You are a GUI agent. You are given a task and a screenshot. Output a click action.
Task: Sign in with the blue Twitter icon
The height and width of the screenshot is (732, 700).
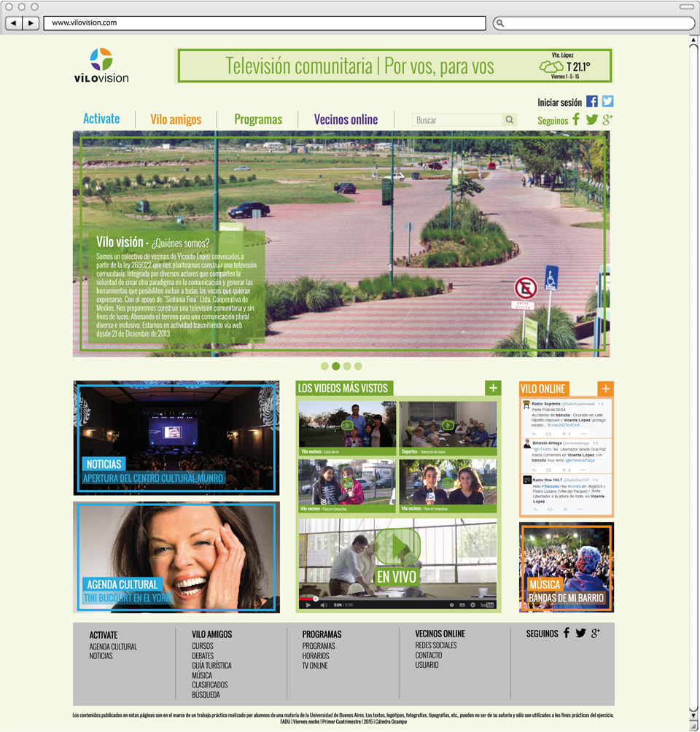607,102
